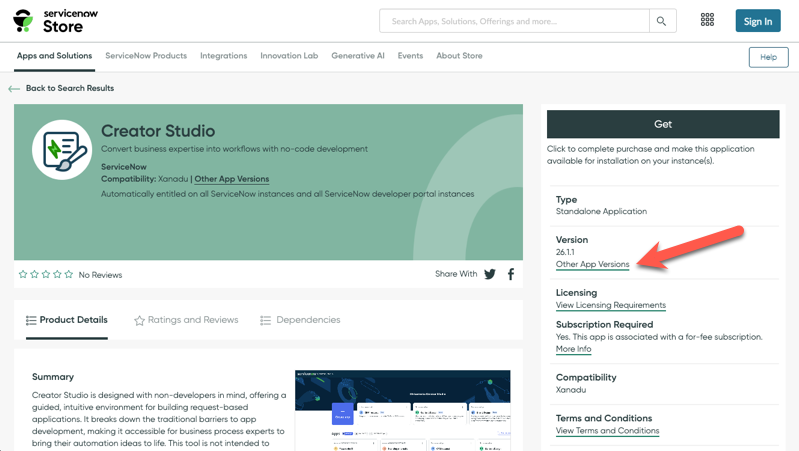799x451 pixels.
Task: Share on Twitter icon
Action: pos(490,274)
